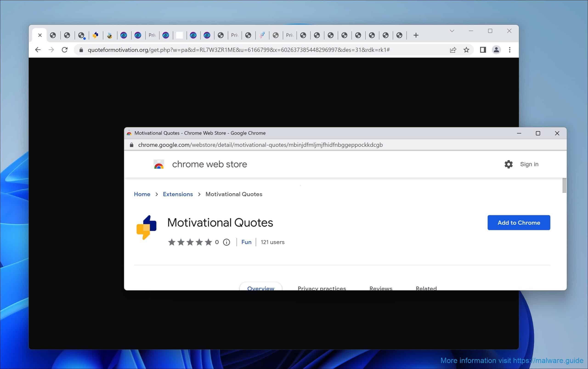This screenshot has height=369, width=588.
Task: Click the Add to Chrome button
Action: pos(519,223)
